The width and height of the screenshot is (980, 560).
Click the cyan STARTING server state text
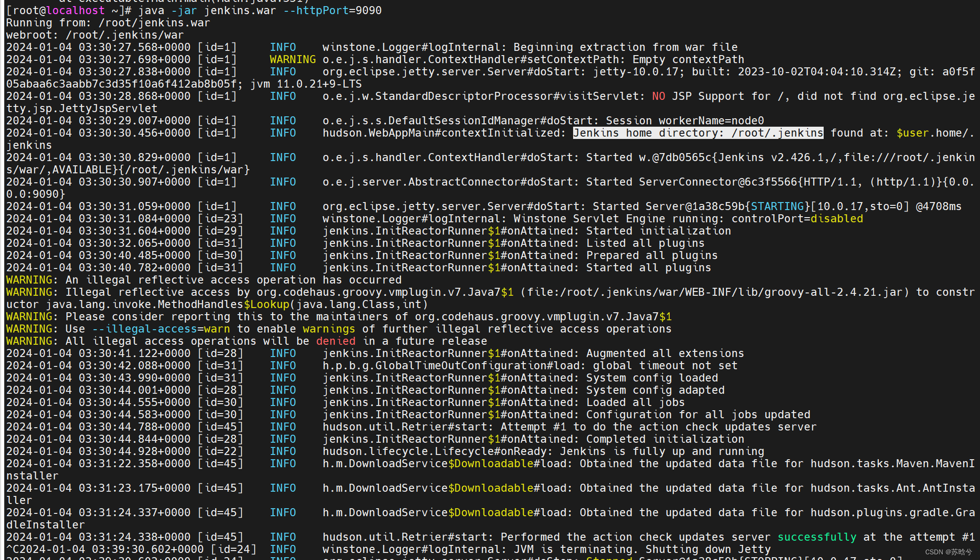click(x=777, y=206)
